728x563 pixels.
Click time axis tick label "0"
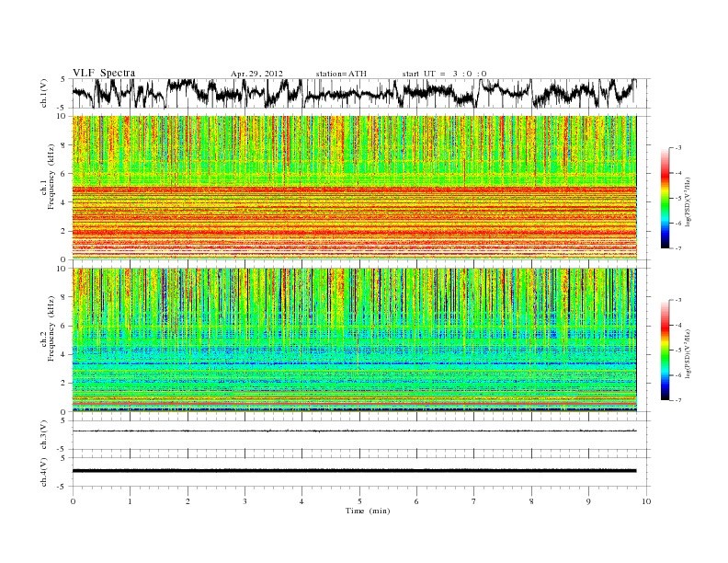click(x=73, y=501)
